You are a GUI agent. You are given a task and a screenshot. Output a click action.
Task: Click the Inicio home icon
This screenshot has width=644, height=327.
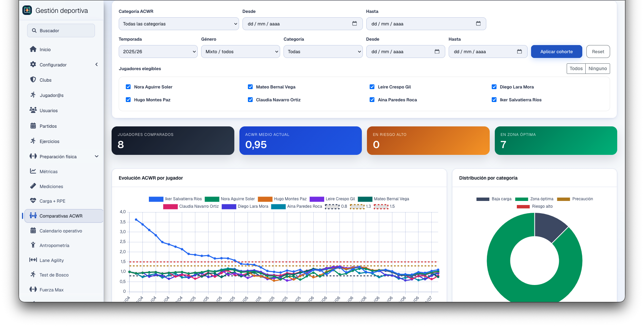click(33, 49)
